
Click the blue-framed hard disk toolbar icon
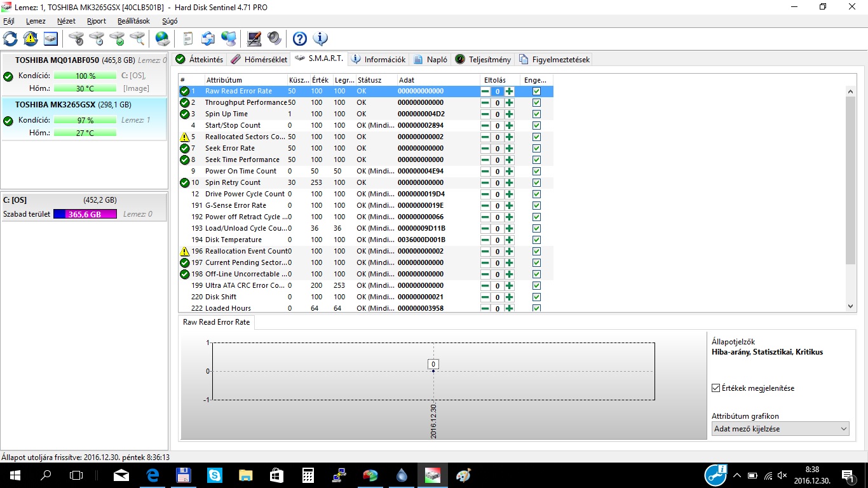pos(51,39)
